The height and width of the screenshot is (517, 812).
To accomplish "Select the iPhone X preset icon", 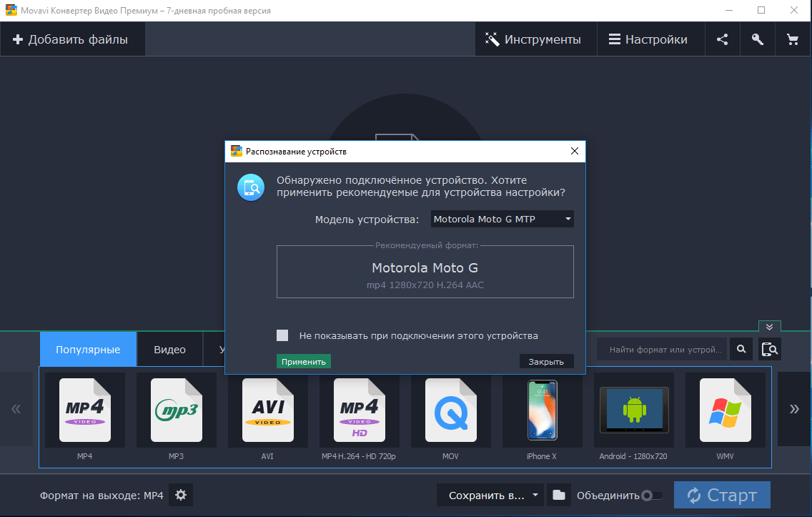I will [543, 410].
